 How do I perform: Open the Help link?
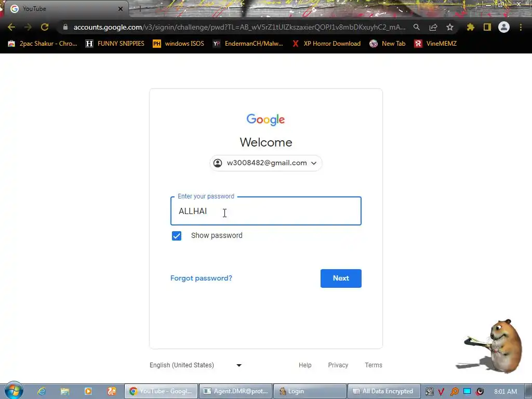click(305, 365)
